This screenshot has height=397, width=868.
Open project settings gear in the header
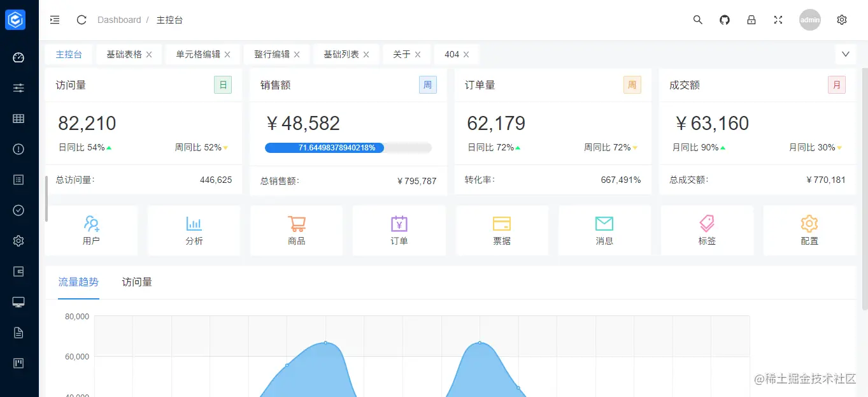(842, 20)
